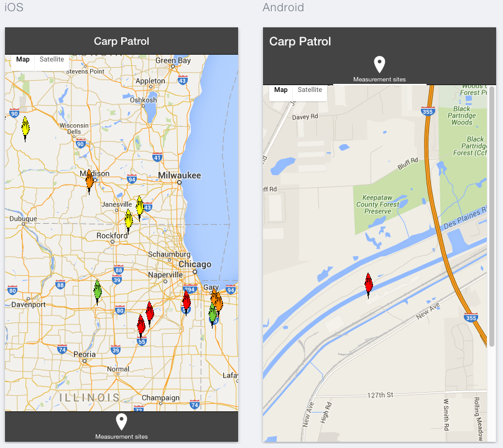Image resolution: width=503 pixels, height=448 pixels.
Task: Switch iOS map to Satellite view
Action: pos(52,59)
